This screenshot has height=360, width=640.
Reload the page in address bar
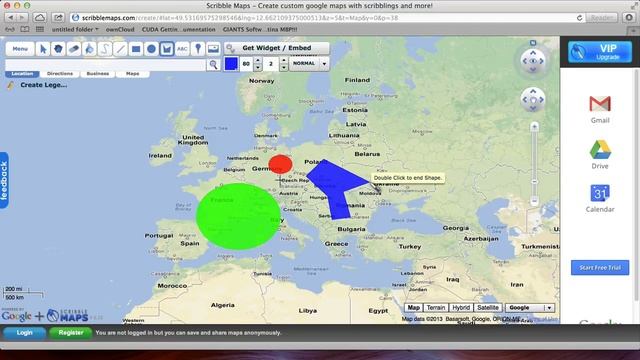pyautogui.click(x=579, y=18)
